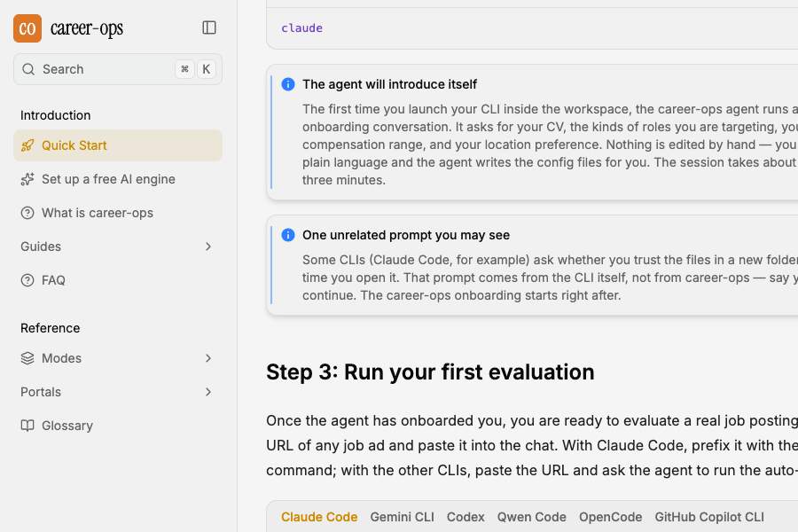Click the career-ops orange logo icon
Screen dimensions: 798x532
(x=27, y=28)
